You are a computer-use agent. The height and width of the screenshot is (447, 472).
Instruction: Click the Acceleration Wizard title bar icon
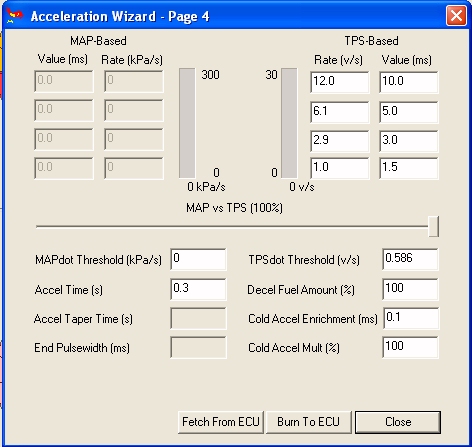(14, 16)
